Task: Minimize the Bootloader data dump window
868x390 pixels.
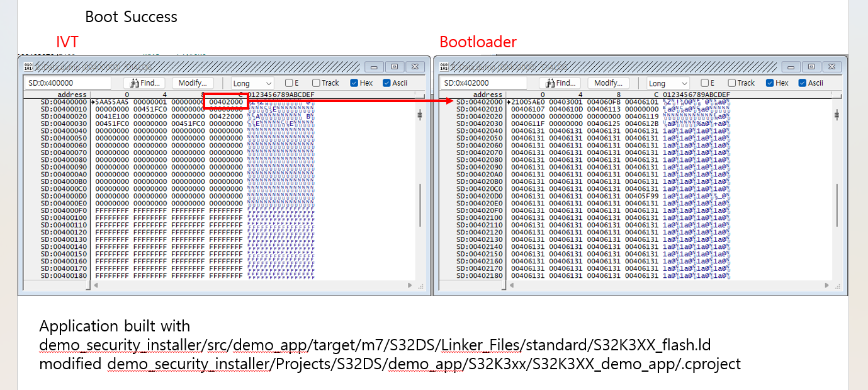Action: [x=790, y=67]
